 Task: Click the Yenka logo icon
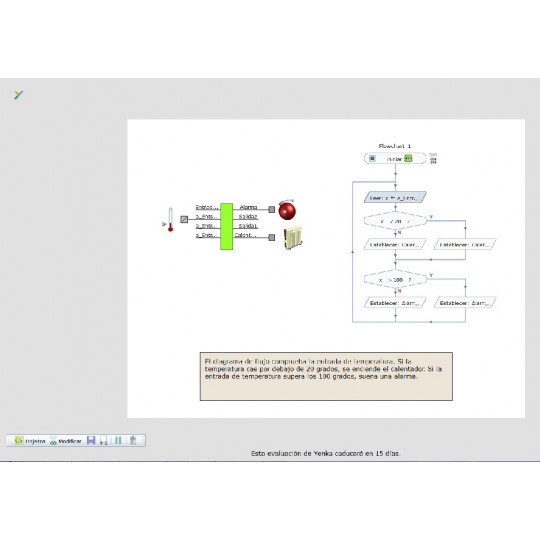click(18, 94)
